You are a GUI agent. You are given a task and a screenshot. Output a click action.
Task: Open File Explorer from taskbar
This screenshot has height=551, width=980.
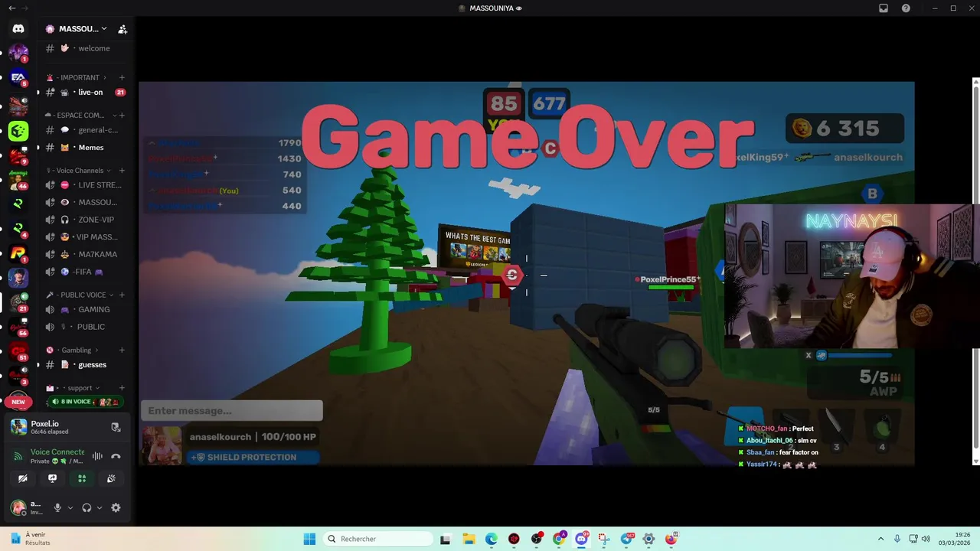469,539
